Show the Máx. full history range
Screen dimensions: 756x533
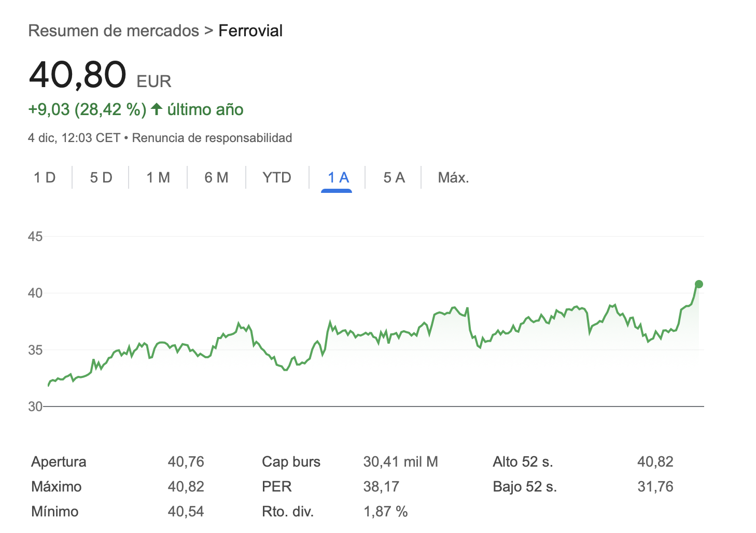tap(453, 178)
